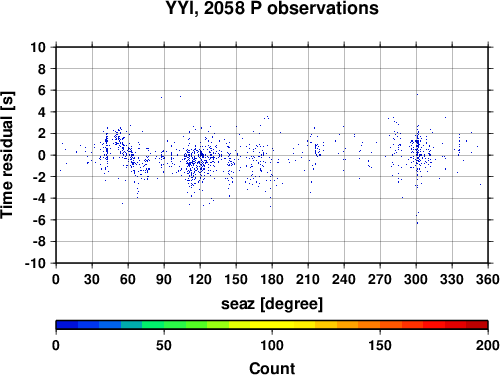Click the y-axis tick label 10
500x375 pixels.
(38, 47)
